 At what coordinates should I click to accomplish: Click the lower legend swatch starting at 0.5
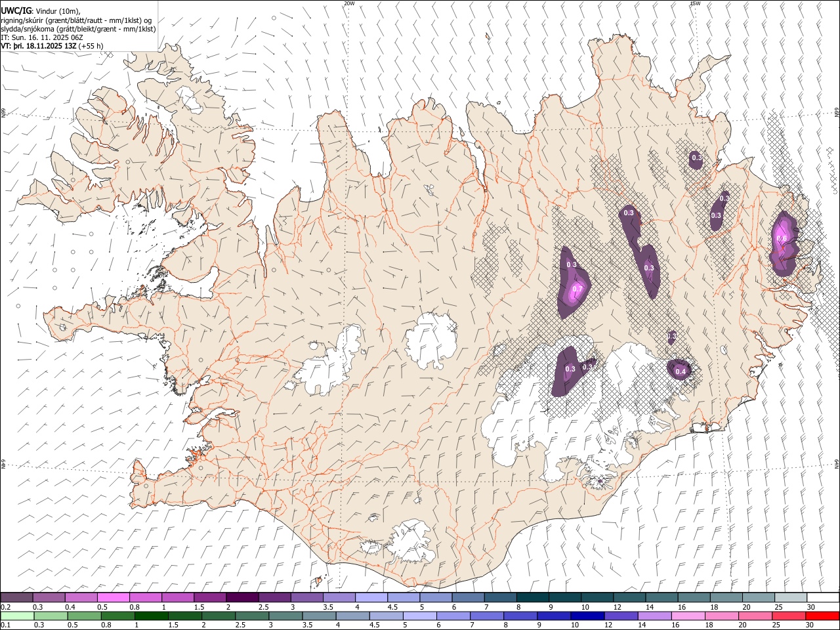point(85,616)
